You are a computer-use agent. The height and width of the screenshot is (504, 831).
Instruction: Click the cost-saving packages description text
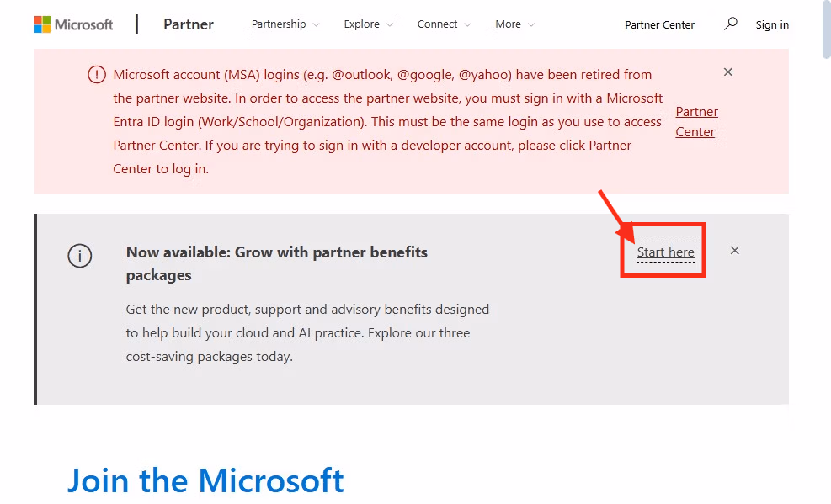307,332
